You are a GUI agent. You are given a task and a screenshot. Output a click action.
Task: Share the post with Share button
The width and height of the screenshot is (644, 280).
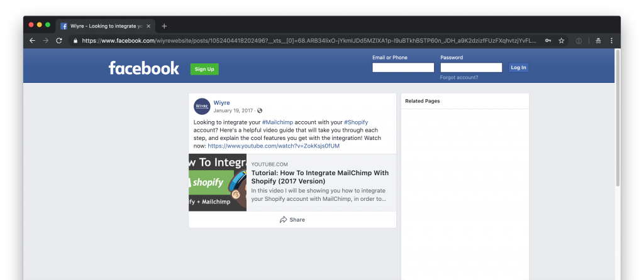292,220
